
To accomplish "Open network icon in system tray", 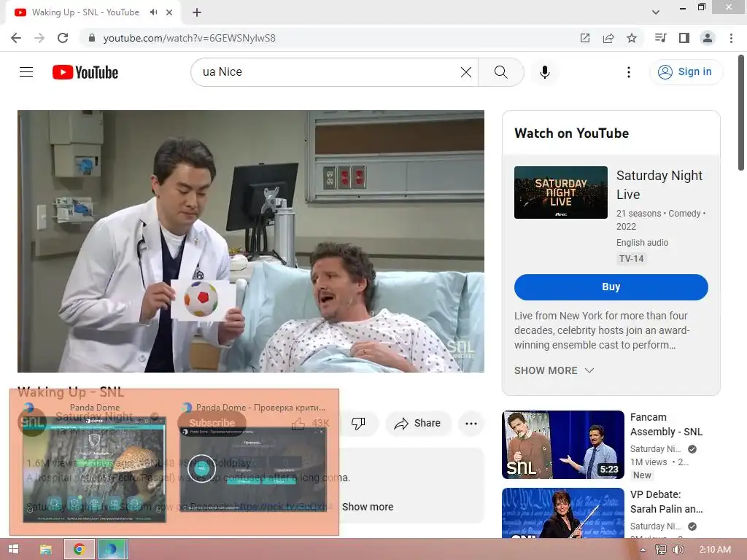I will (660, 550).
